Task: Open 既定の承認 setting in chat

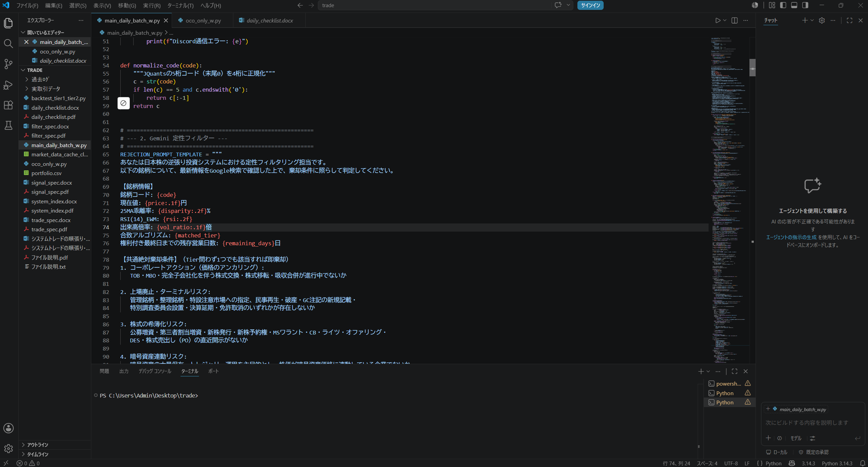Action: pyautogui.click(x=813, y=452)
